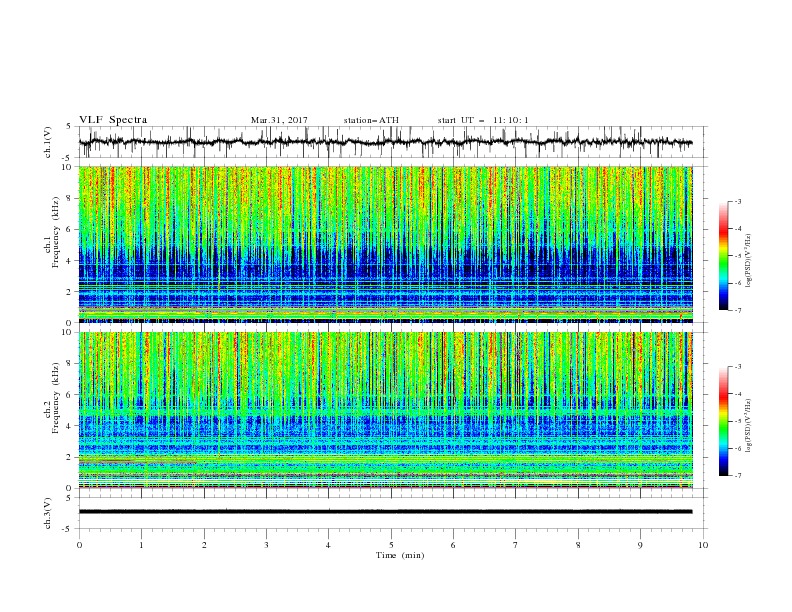Select the ch.1 "Frequency (kHz)" axis label
Image resolution: width=792 pixels, height=612 pixels.
pyautogui.click(x=56, y=232)
